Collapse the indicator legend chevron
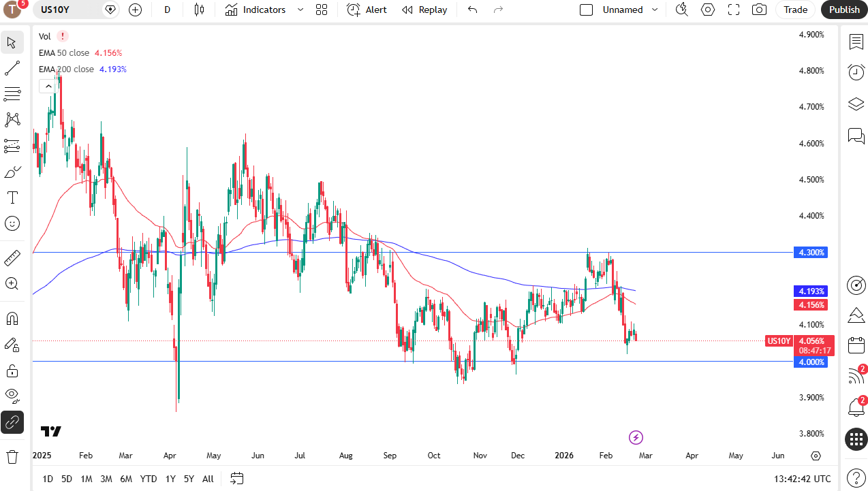Screen dimensions: 868x491 (48, 86)
